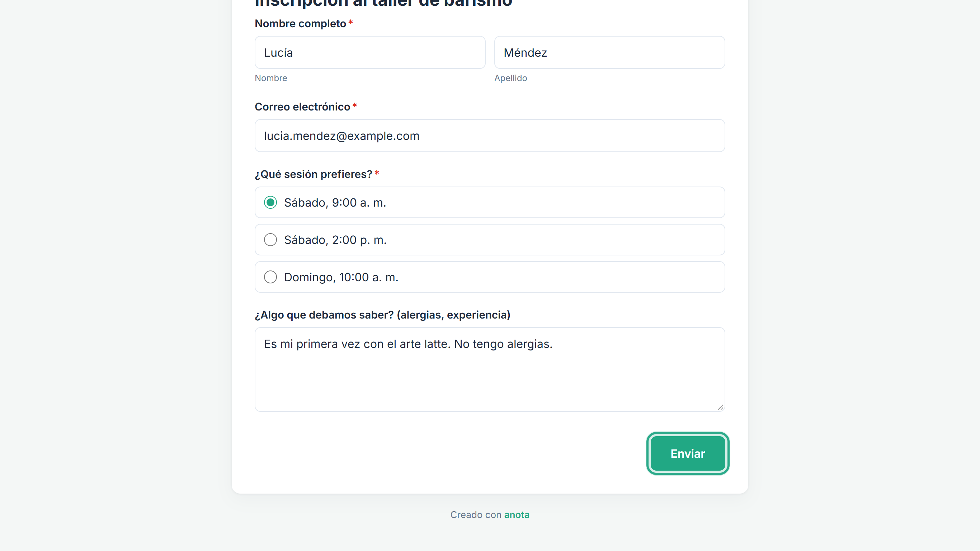Submit the form with the Enviar button
Screen dimensions: 980x551
click(688, 453)
